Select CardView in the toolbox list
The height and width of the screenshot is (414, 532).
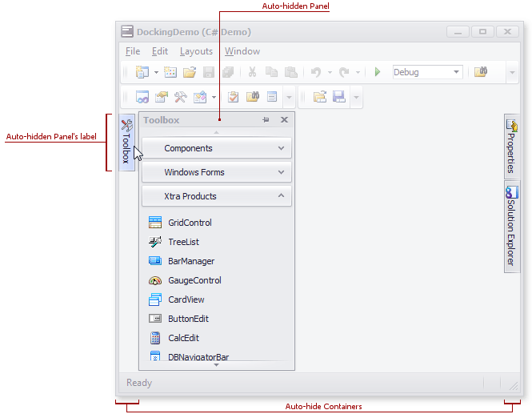coord(186,299)
